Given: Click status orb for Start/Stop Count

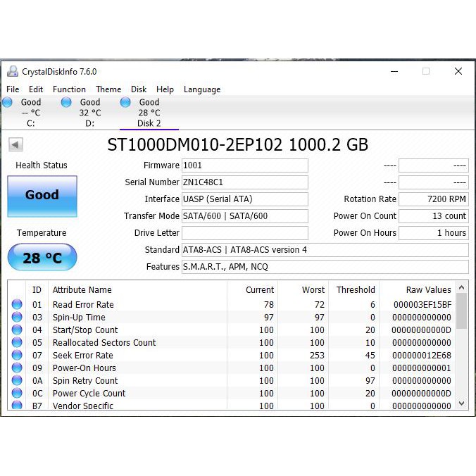Looking at the screenshot, I should tap(17, 330).
